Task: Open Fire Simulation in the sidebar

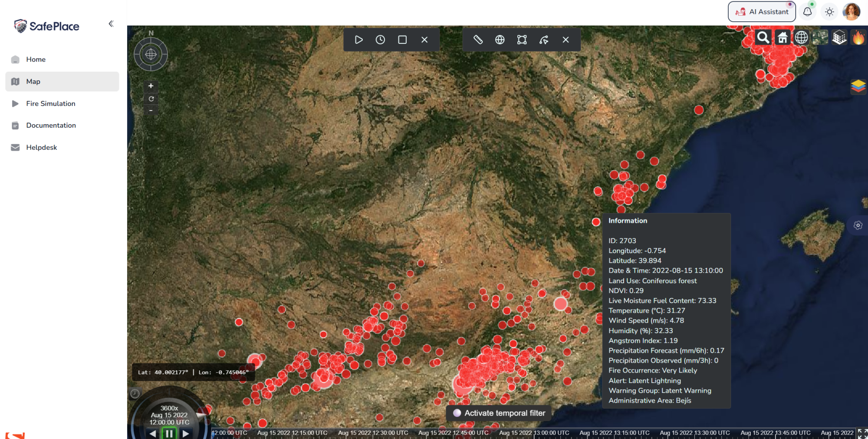Action: (50, 103)
